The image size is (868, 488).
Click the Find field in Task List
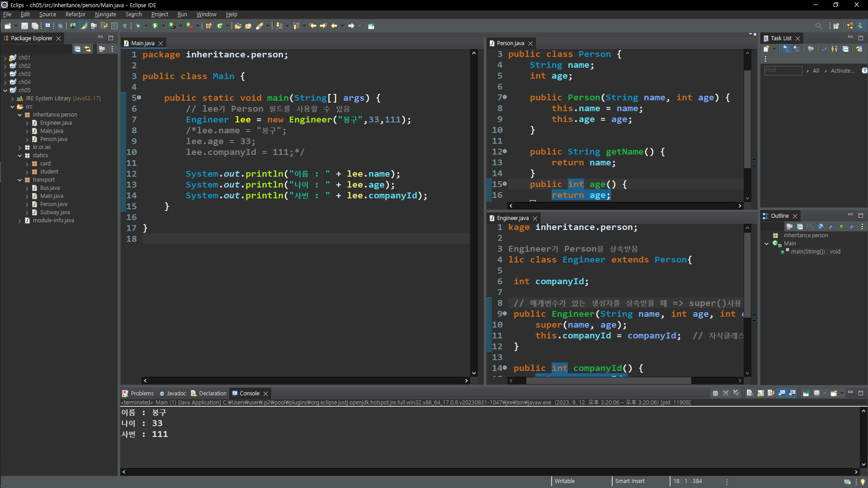click(x=783, y=70)
